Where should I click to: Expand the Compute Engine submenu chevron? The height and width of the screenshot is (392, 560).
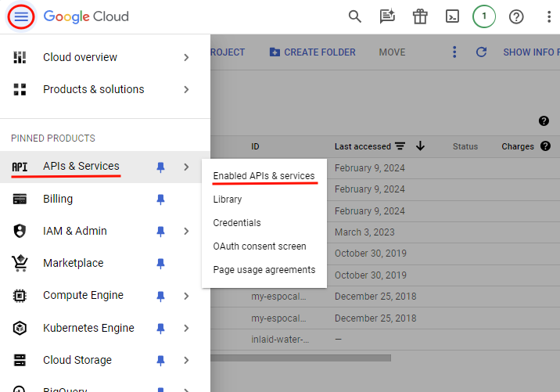click(186, 296)
